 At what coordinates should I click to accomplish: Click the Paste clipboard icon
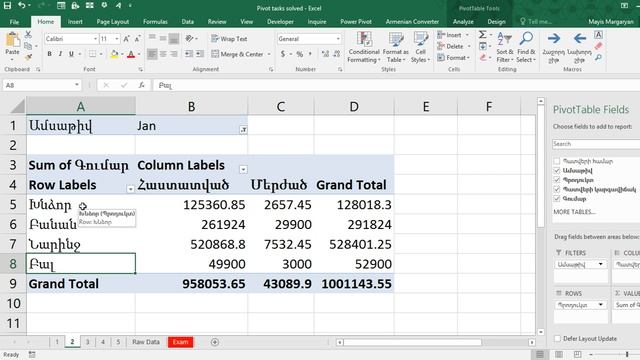pyautogui.click(x=13, y=40)
